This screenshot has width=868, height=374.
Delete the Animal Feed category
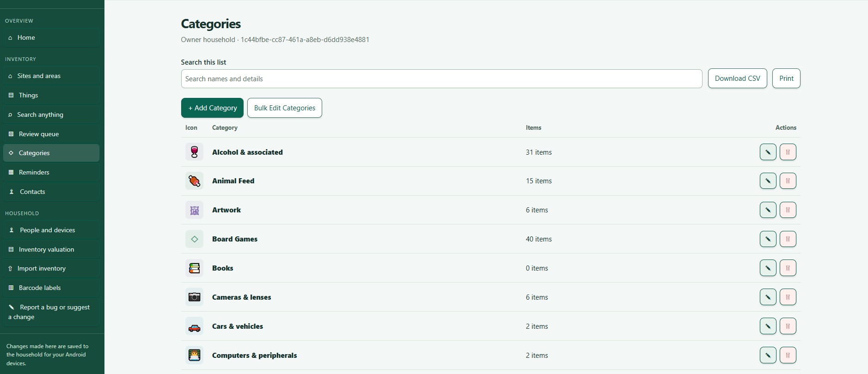788,181
